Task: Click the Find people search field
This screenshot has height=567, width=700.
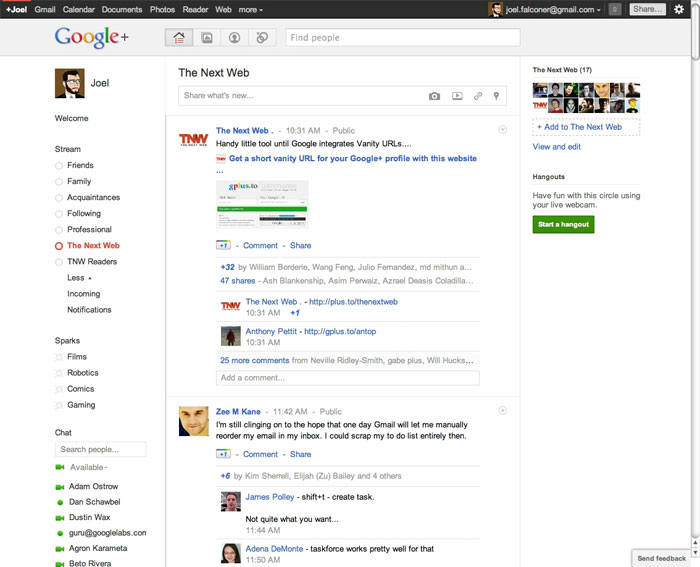Action: click(403, 38)
